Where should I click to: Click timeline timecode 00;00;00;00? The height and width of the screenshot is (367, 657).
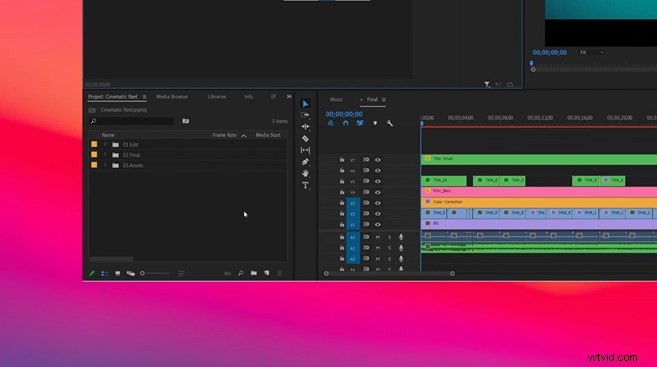(x=344, y=114)
